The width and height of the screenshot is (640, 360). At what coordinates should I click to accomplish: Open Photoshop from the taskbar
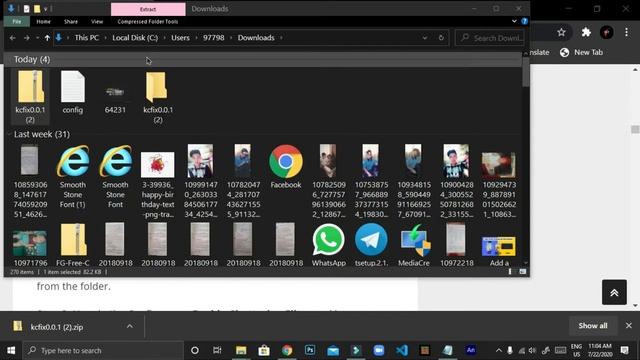[310, 350]
